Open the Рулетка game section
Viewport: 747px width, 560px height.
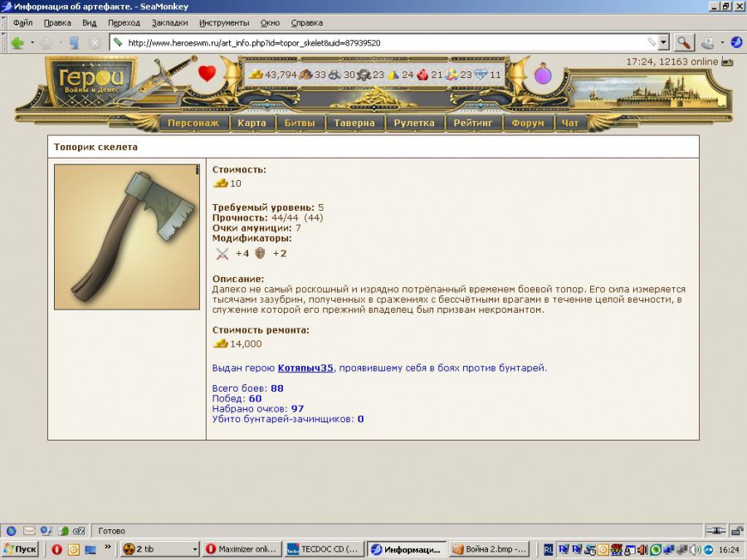coord(414,123)
